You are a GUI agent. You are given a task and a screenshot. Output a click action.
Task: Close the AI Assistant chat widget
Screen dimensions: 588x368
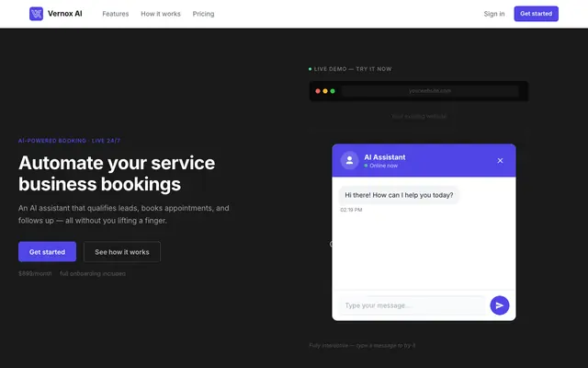point(500,161)
